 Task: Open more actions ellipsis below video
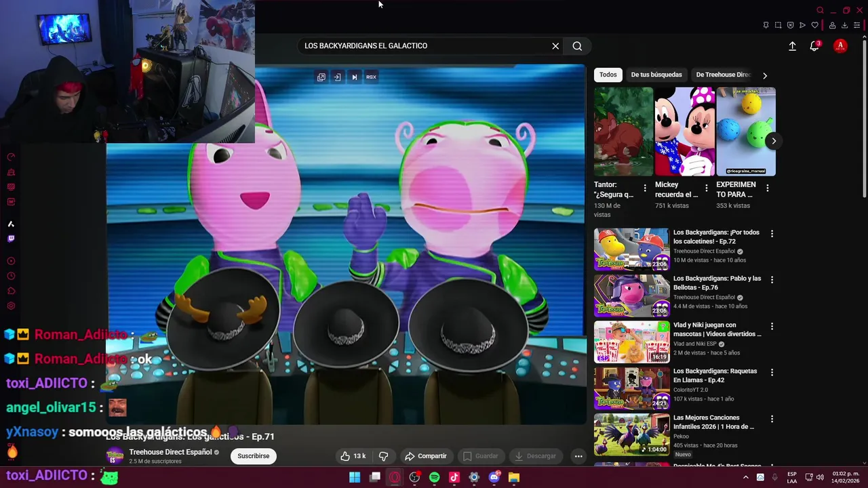point(578,456)
